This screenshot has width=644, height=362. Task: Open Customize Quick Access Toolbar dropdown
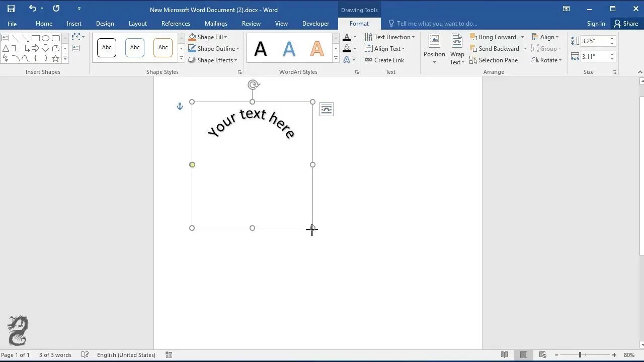[x=79, y=9]
